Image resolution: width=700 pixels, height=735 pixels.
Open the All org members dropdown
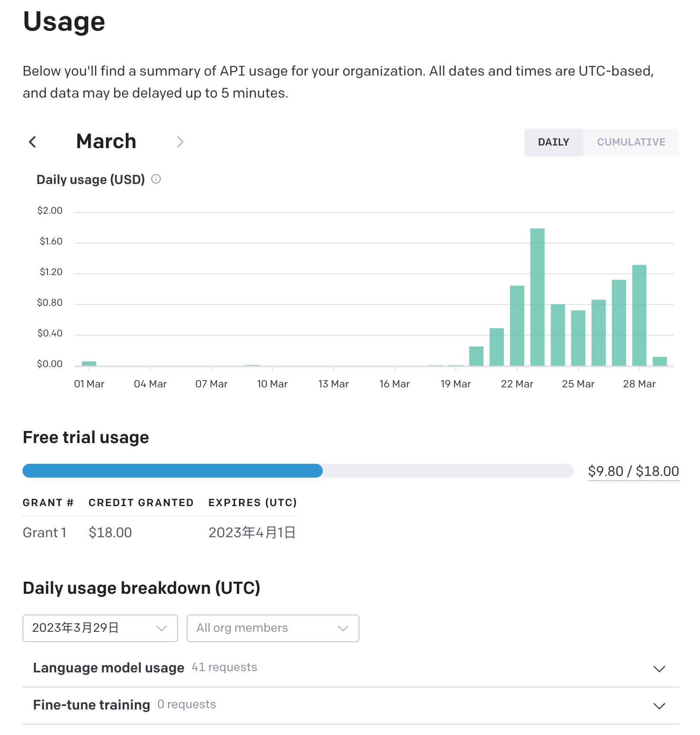(273, 628)
